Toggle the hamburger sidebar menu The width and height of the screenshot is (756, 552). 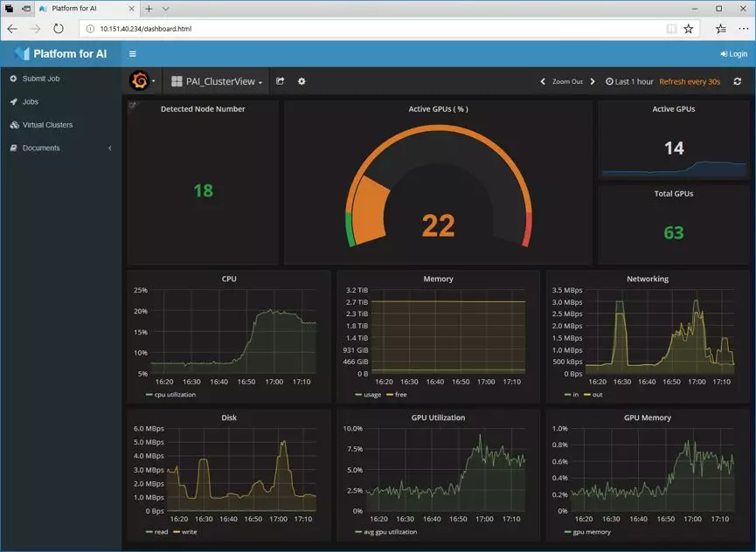[132, 53]
